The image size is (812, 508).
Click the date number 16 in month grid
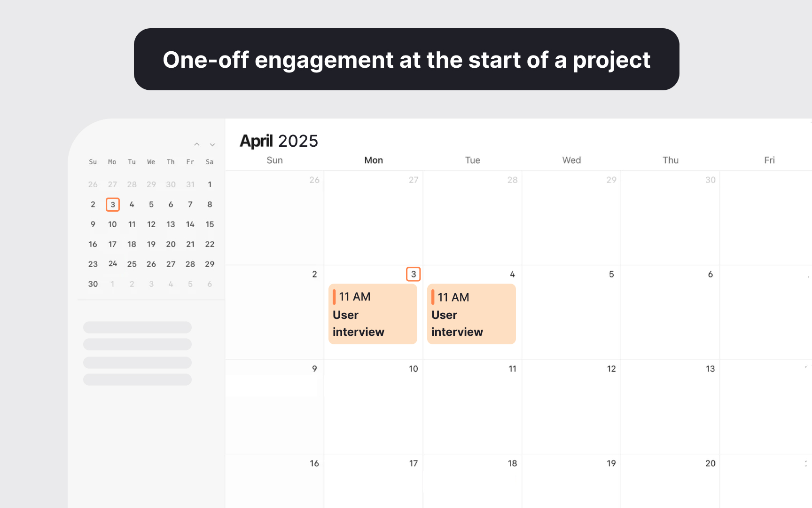click(x=314, y=463)
